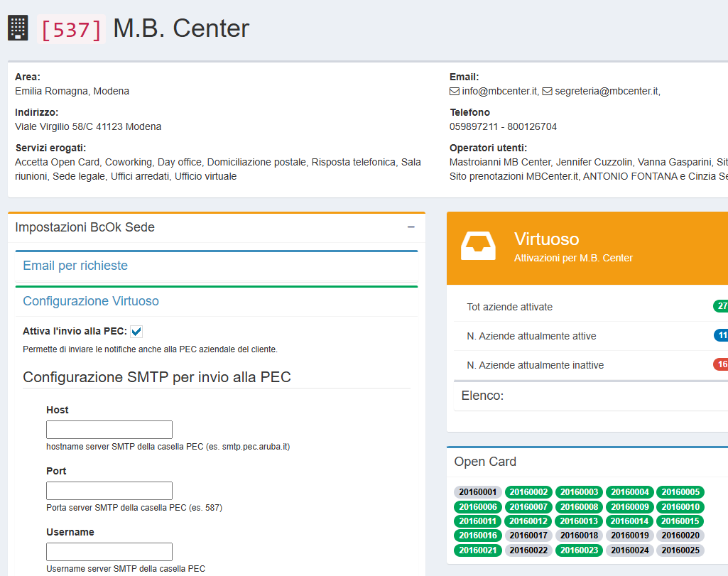Select Open Card 20160011
728x576 pixels.
[478, 521]
